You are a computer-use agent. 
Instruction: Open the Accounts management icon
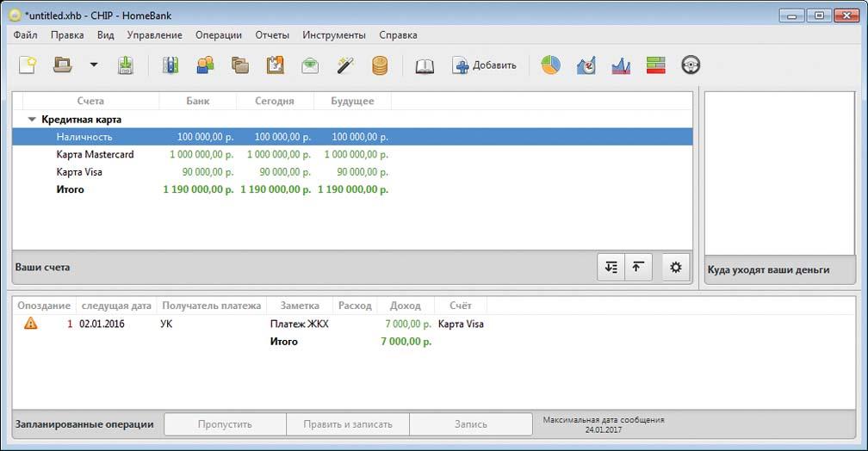170,65
